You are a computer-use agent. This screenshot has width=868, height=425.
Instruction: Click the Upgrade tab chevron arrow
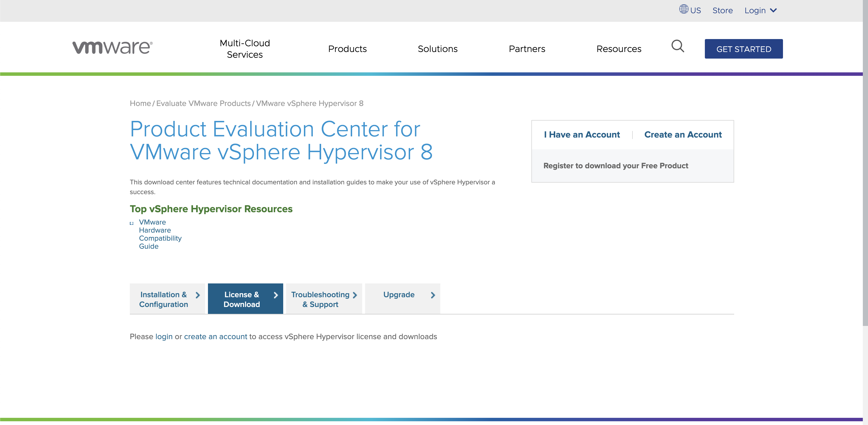pos(433,295)
